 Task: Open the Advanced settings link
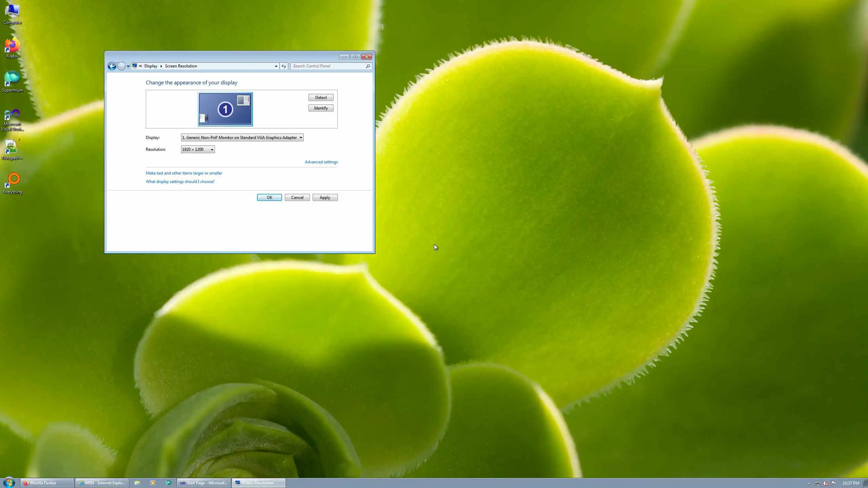pos(321,162)
